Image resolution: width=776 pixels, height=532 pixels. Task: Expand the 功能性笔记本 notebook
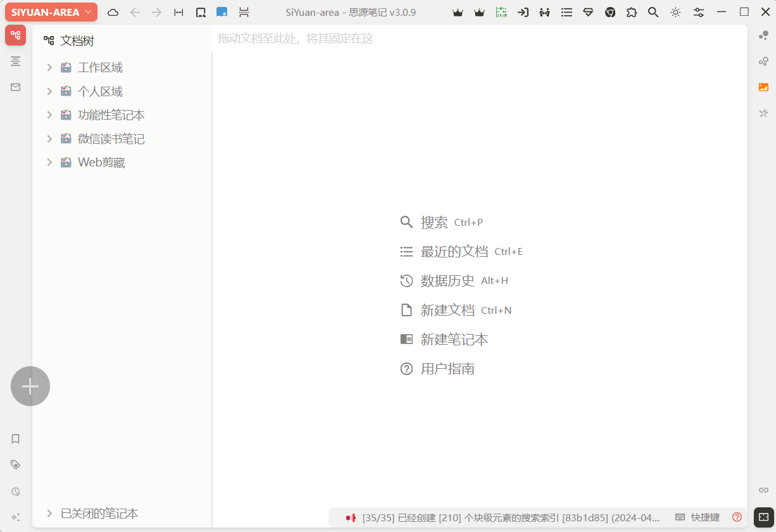tap(49, 114)
